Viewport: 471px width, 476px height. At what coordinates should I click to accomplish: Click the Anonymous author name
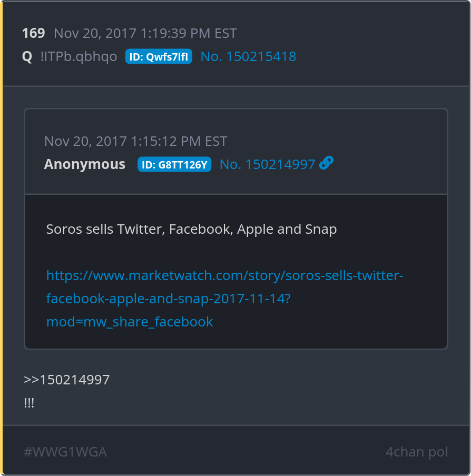coord(85,164)
